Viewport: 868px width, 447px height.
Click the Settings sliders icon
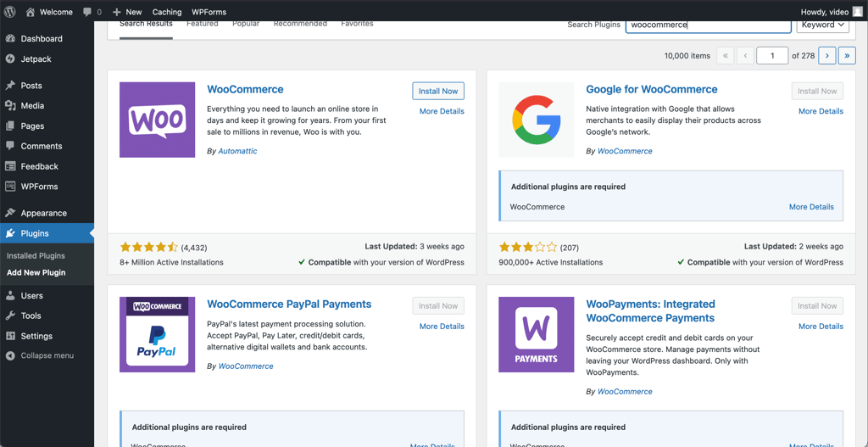pyautogui.click(x=10, y=336)
